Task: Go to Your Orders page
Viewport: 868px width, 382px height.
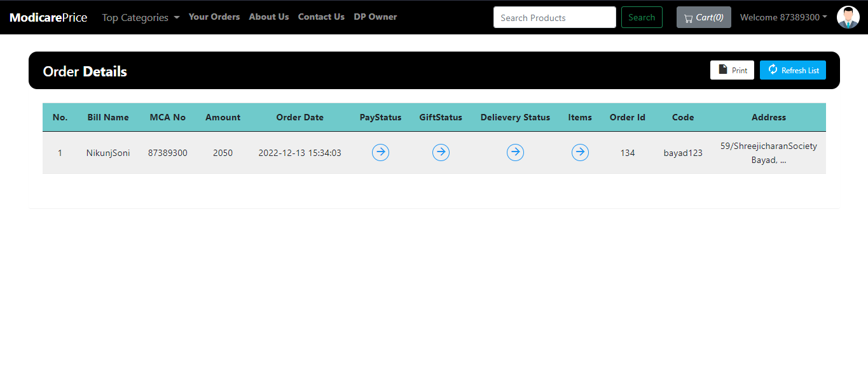Action: tap(214, 17)
